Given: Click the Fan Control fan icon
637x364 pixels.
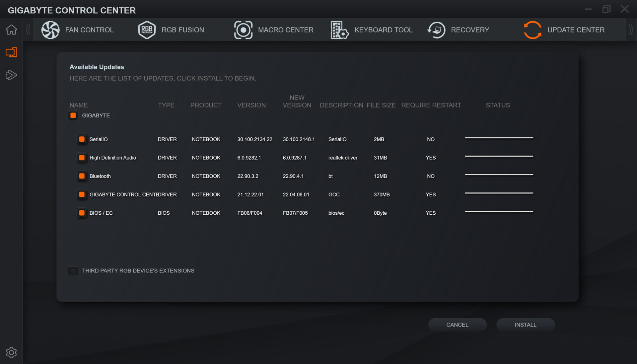Looking at the screenshot, I should tap(50, 30).
